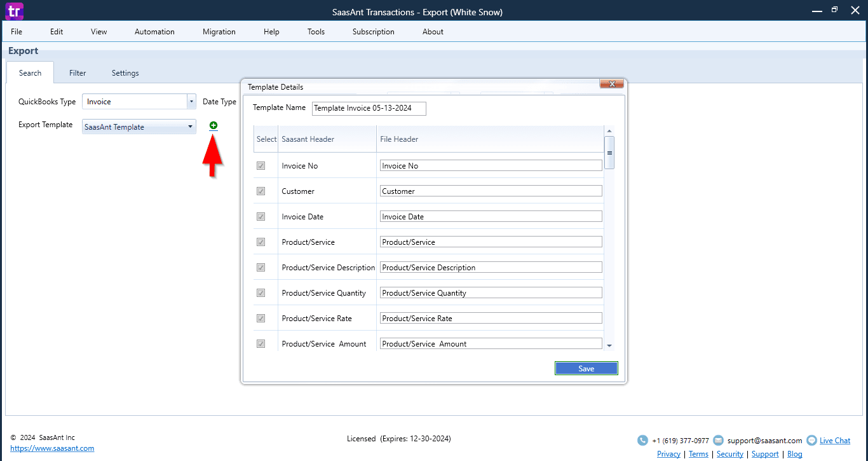The image size is (868, 461).
Task: Toggle the Customer row checkbox
Action: [x=261, y=191]
